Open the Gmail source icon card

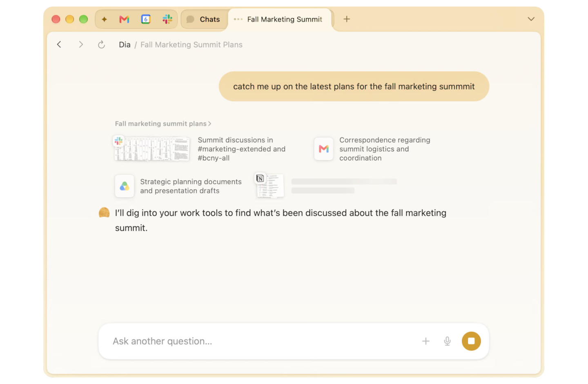pos(324,149)
